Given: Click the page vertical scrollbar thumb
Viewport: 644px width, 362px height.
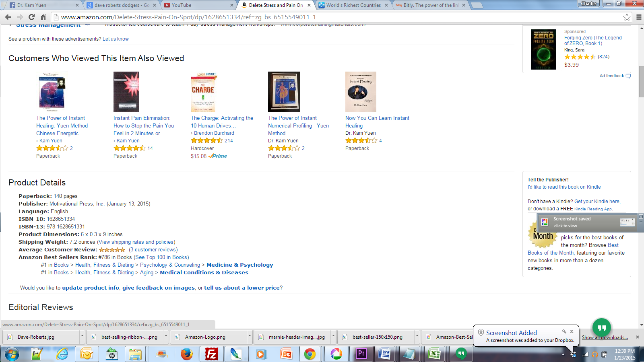Looking at the screenshot, I should coord(641,81).
